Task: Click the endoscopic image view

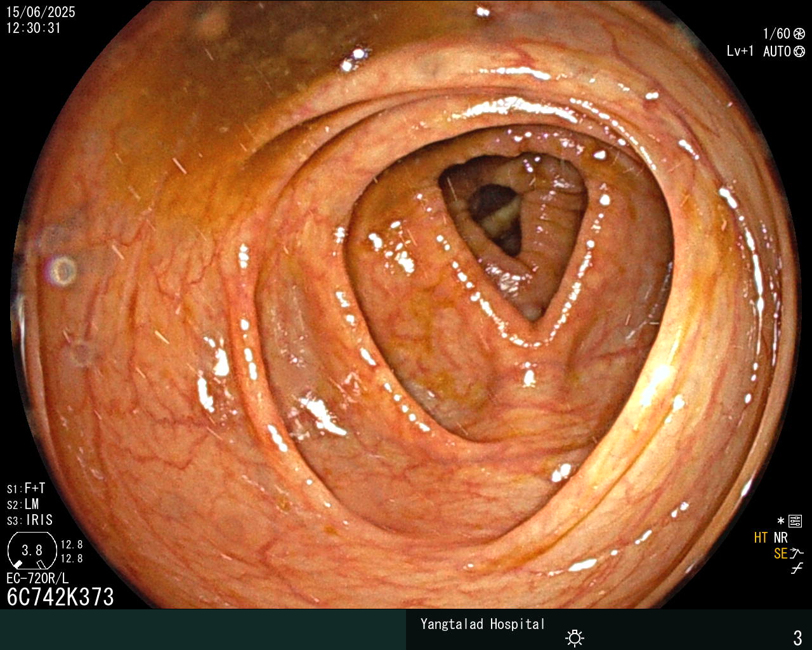Action: coord(406,305)
